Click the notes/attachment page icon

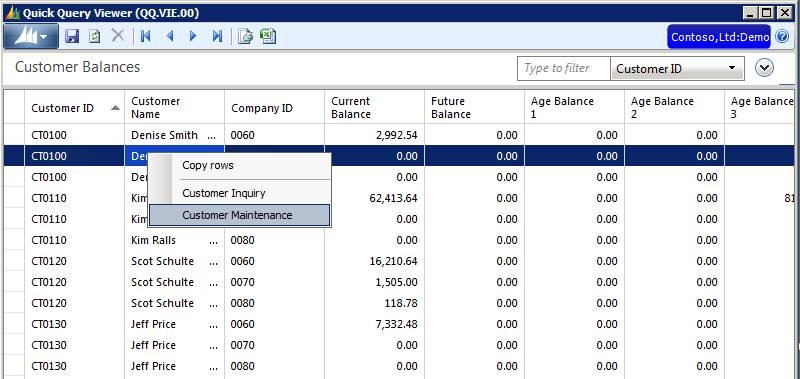[x=245, y=36]
